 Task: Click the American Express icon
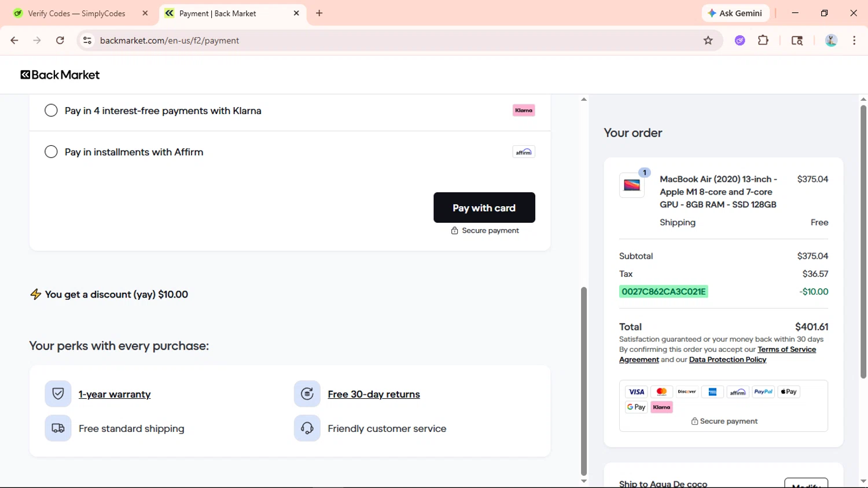(x=712, y=392)
